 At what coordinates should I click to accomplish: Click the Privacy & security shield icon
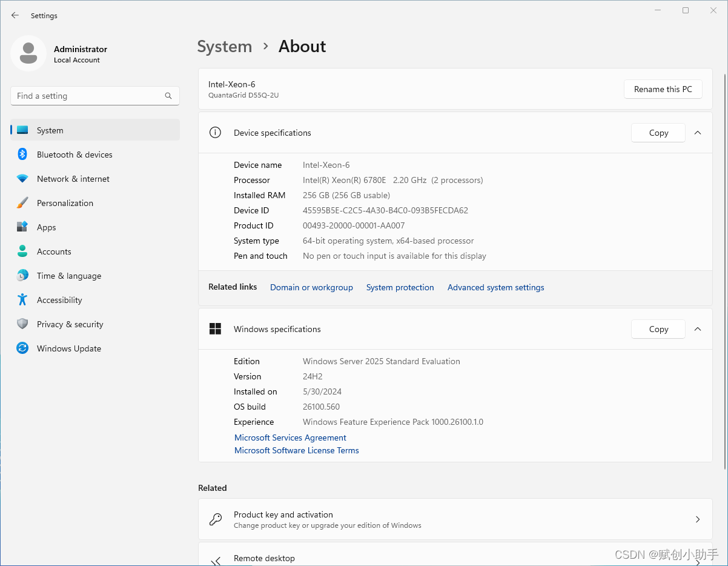click(22, 324)
